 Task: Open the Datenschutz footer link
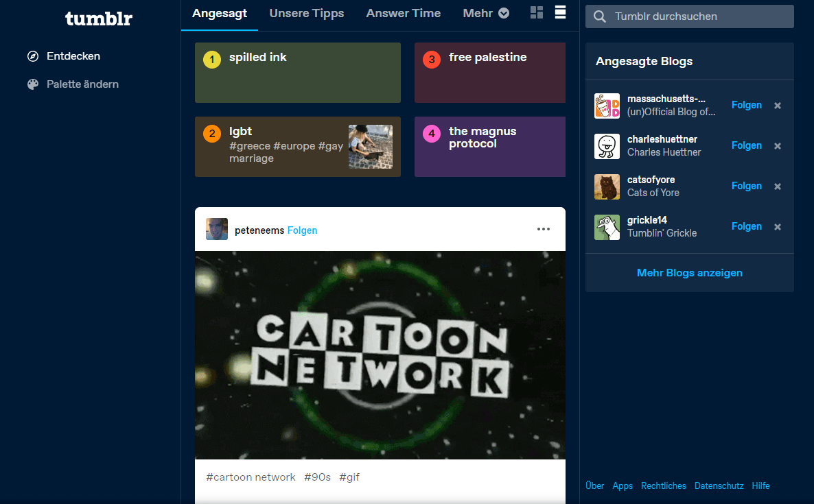[719, 486]
